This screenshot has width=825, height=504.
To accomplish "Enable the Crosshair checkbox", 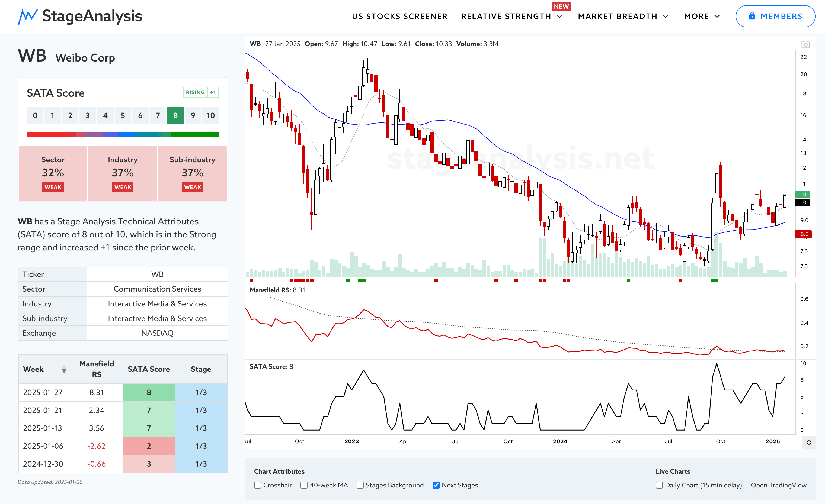I will tap(257, 485).
